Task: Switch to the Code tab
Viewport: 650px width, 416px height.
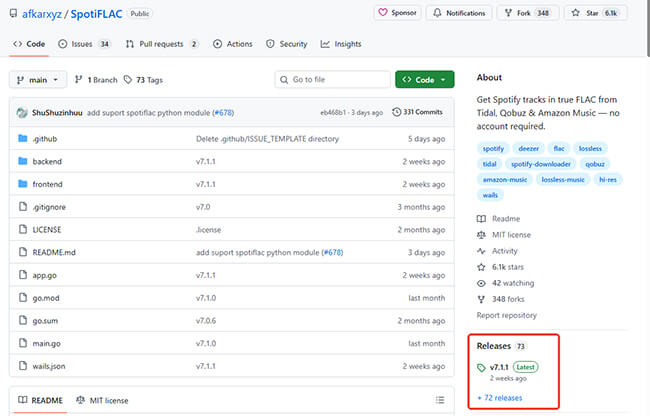Action: click(x=29, y=44)
